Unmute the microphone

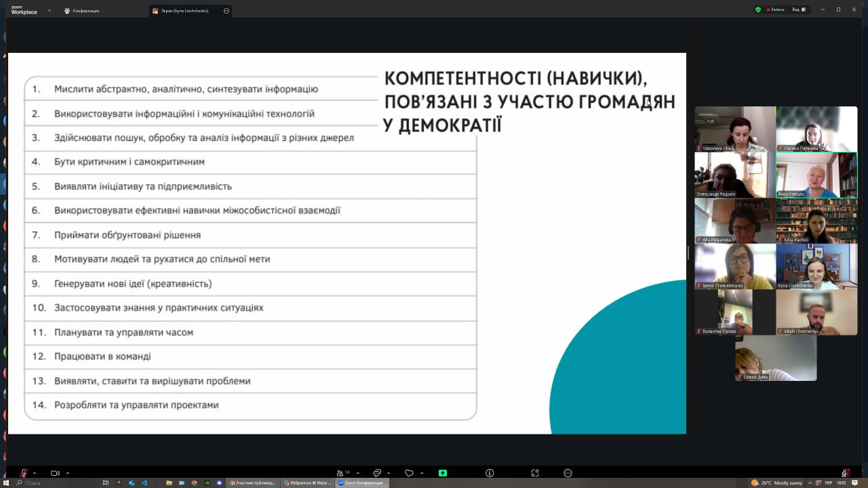click(24, 473)
